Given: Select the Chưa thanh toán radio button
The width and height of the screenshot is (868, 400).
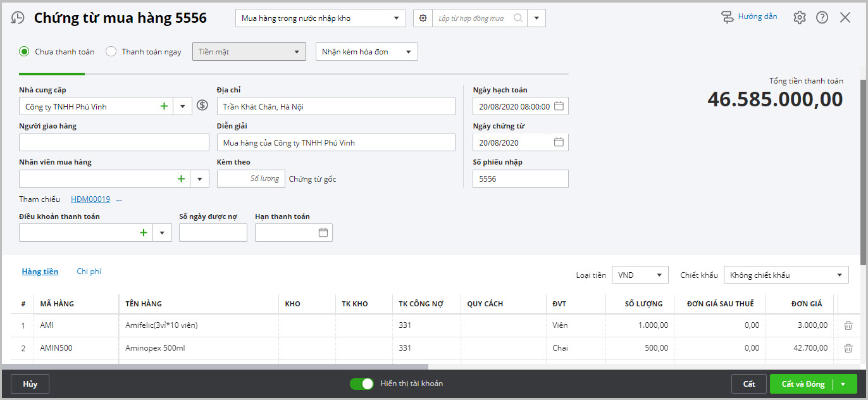Looking at the screenshot, I should [x=25, y=52].
